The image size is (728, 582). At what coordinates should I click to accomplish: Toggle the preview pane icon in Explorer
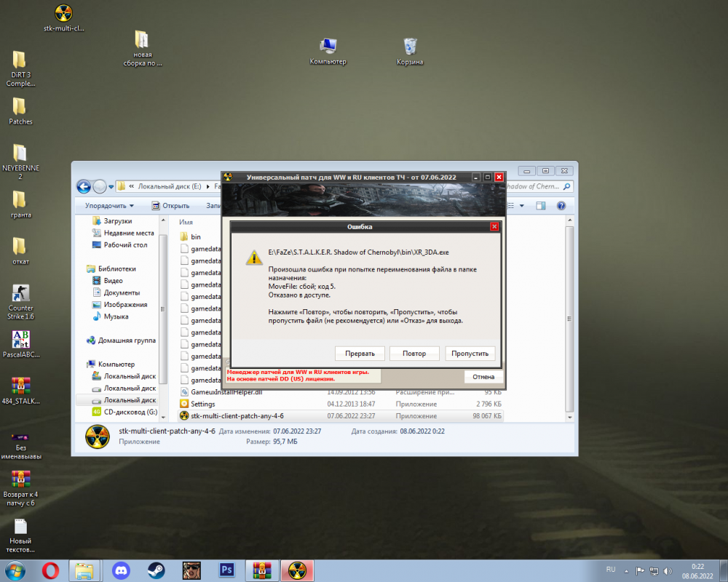pyautogui.click(x=540, y=205)
